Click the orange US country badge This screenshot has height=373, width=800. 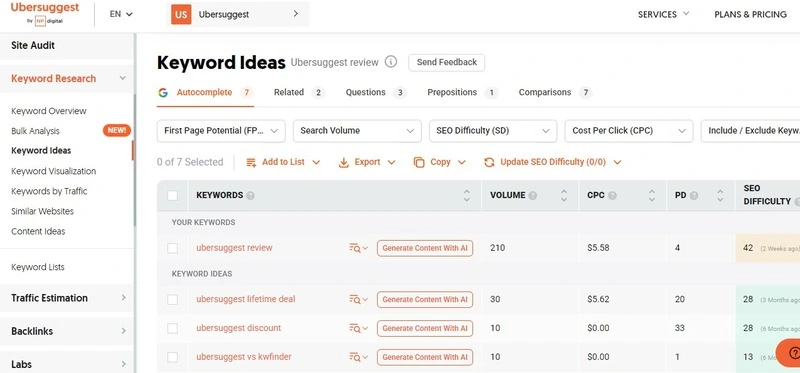[x=181, y=14]
